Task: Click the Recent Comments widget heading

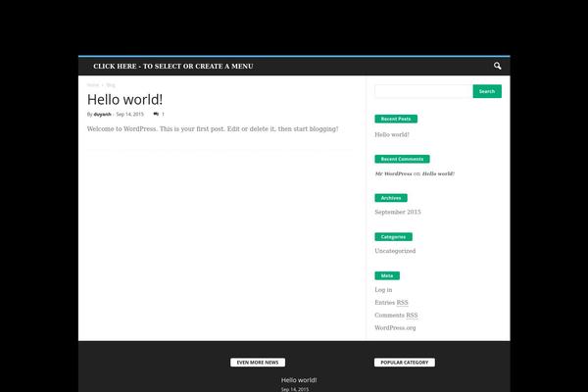Action: (402, 159)
